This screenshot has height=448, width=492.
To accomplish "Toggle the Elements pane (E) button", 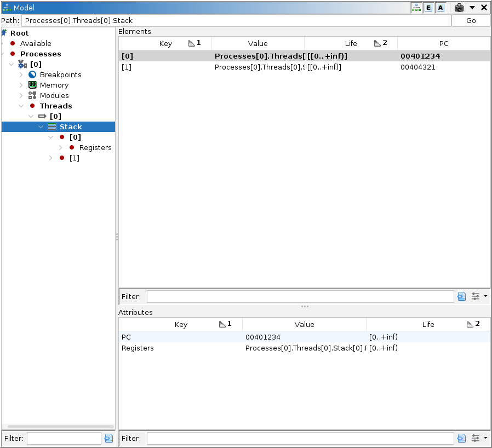I will point(428,8).
